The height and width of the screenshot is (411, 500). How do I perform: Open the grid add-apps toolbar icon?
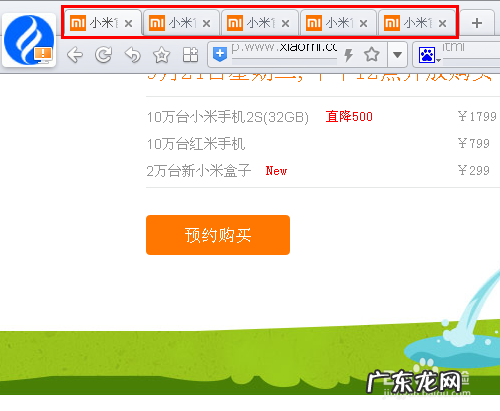(190, 55)
